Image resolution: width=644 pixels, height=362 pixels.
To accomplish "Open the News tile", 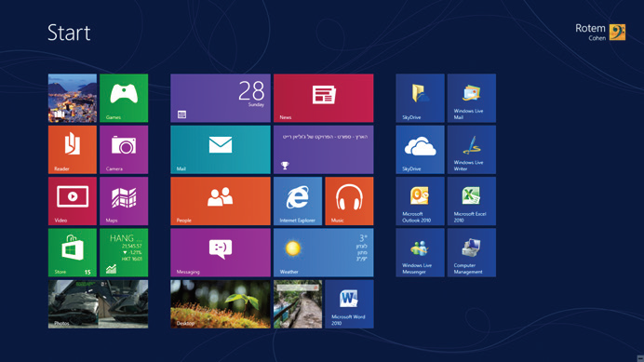I will 324,99.
